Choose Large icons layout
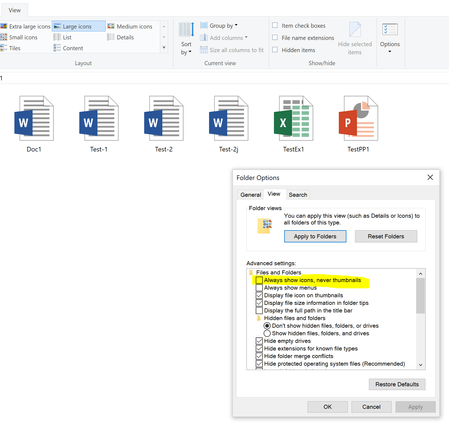The height and width of the screenshot is (427, 449). [x=79, y=26]
